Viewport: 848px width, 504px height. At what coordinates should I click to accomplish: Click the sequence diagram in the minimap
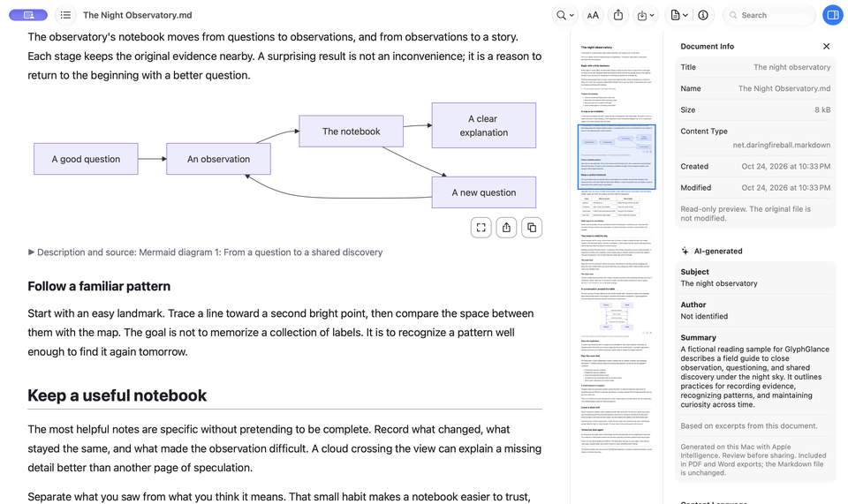[x=617, y=316]
